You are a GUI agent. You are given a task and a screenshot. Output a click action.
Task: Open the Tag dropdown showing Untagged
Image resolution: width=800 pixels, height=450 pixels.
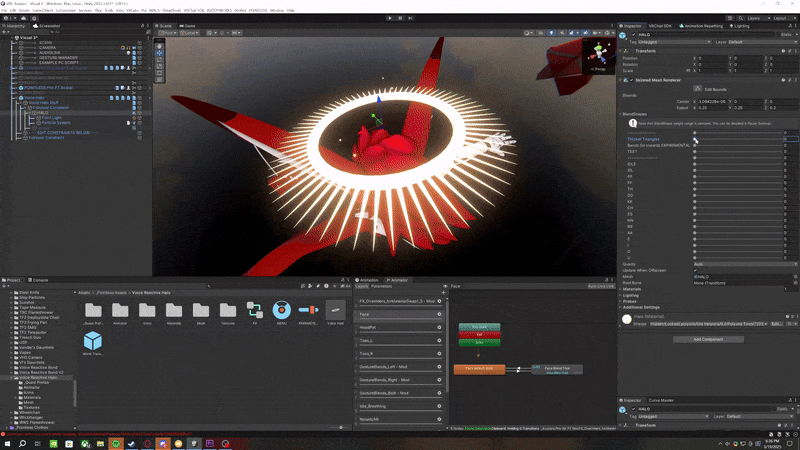click(x=674, y=42)
